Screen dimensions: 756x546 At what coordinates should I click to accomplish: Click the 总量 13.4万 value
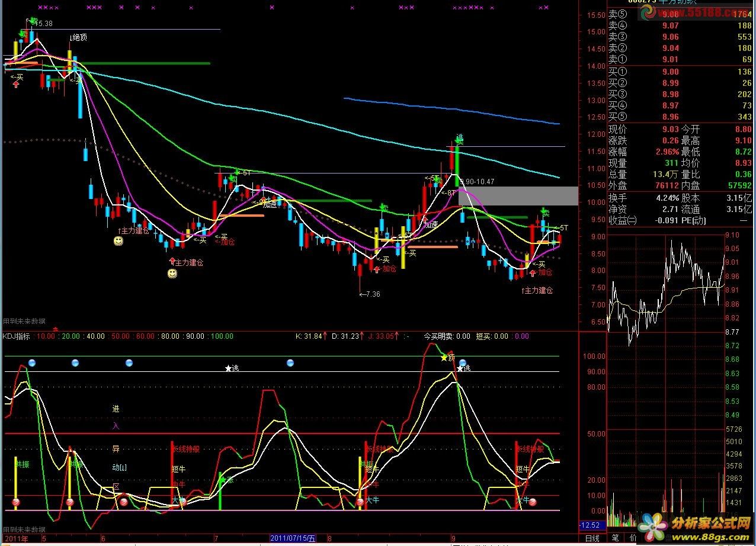(665, 174)
